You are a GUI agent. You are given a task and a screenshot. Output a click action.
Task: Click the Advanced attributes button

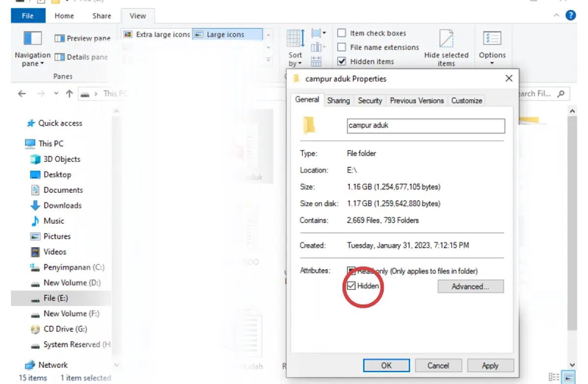tap(470, 286)
